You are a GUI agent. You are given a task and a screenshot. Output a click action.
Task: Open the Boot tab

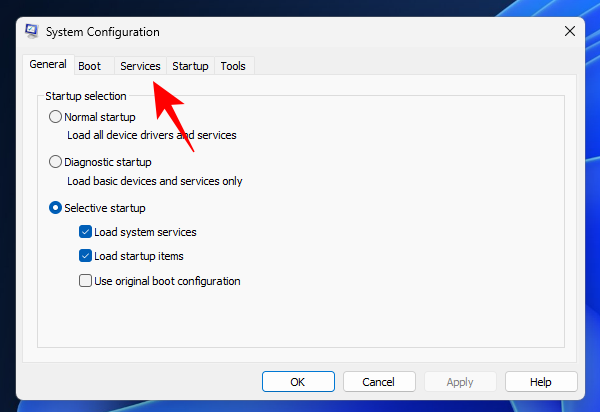(94, 66)
